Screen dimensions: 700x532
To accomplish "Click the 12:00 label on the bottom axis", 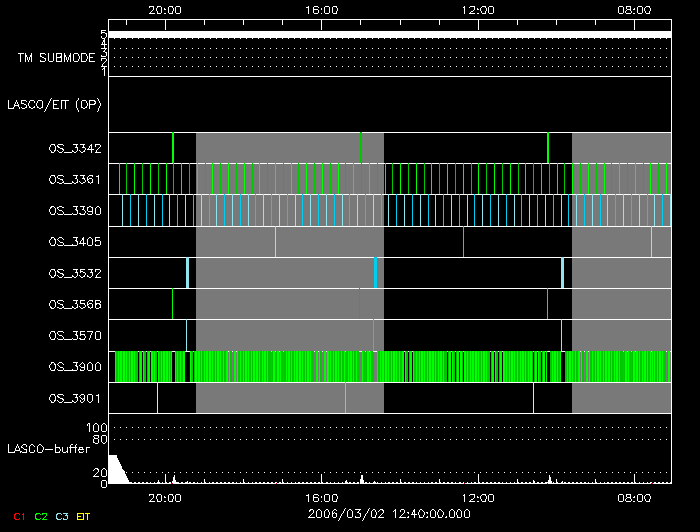I will pos(478,498).
